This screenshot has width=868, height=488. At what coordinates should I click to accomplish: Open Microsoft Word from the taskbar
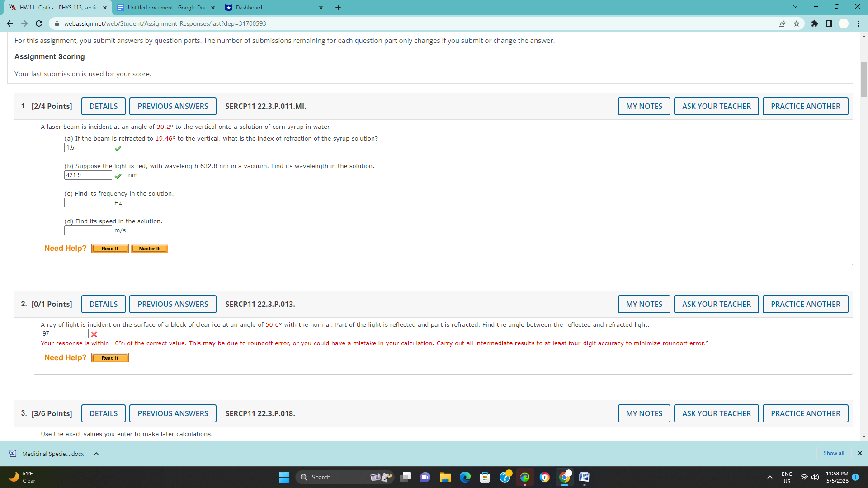[x=584, y=477]
